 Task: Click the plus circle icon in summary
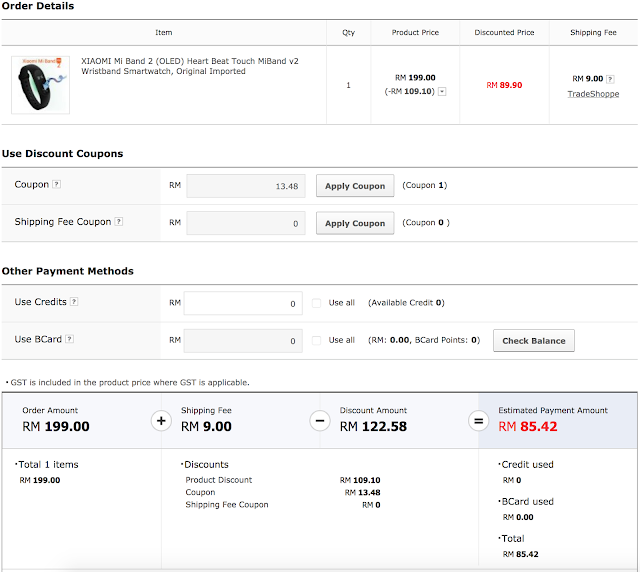click(x=160, y=421)
